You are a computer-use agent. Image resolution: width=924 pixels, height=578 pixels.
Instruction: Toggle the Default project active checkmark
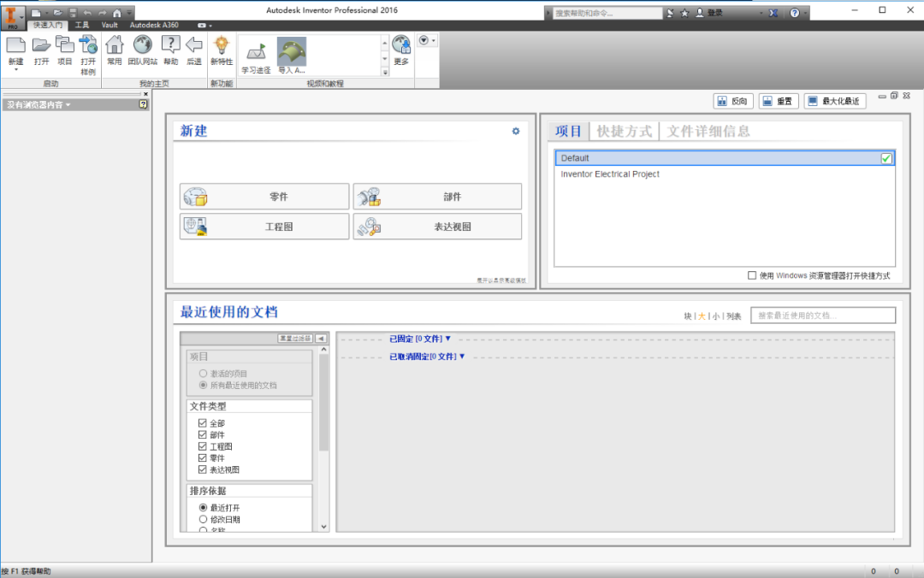(x=886, y=158)
